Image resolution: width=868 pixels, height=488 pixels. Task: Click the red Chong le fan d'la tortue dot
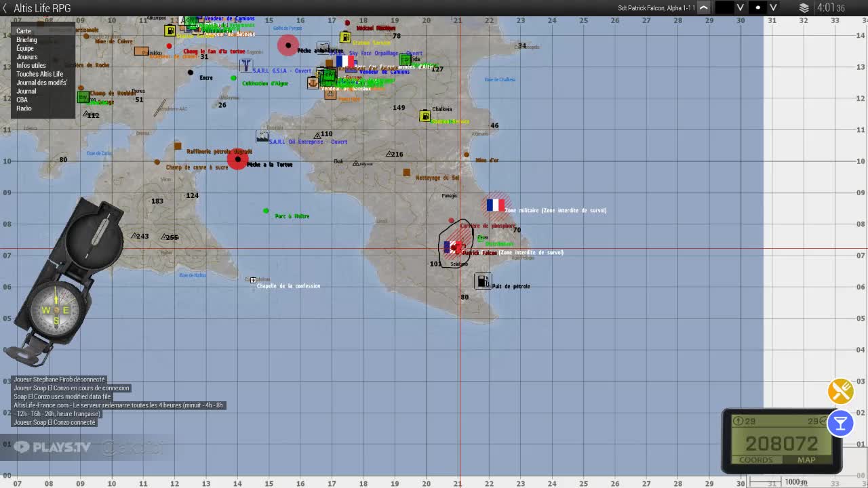[169, 46]
